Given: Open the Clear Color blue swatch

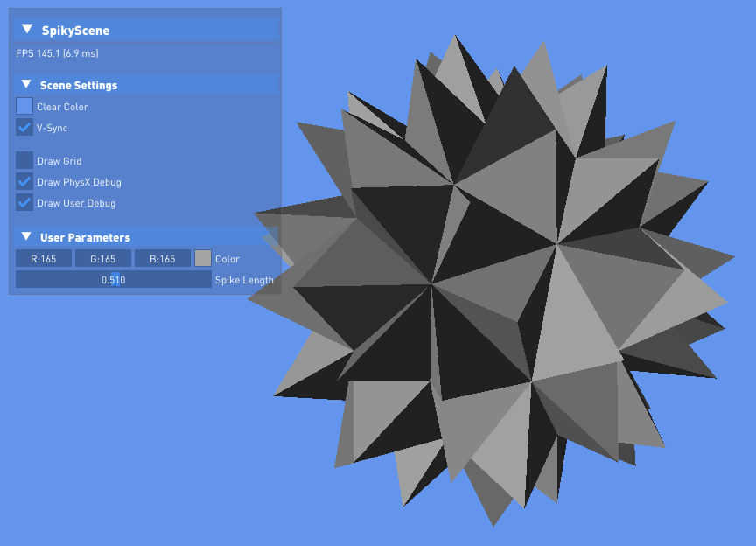Looking at the screenshot, I should click(x=24, y=106).
